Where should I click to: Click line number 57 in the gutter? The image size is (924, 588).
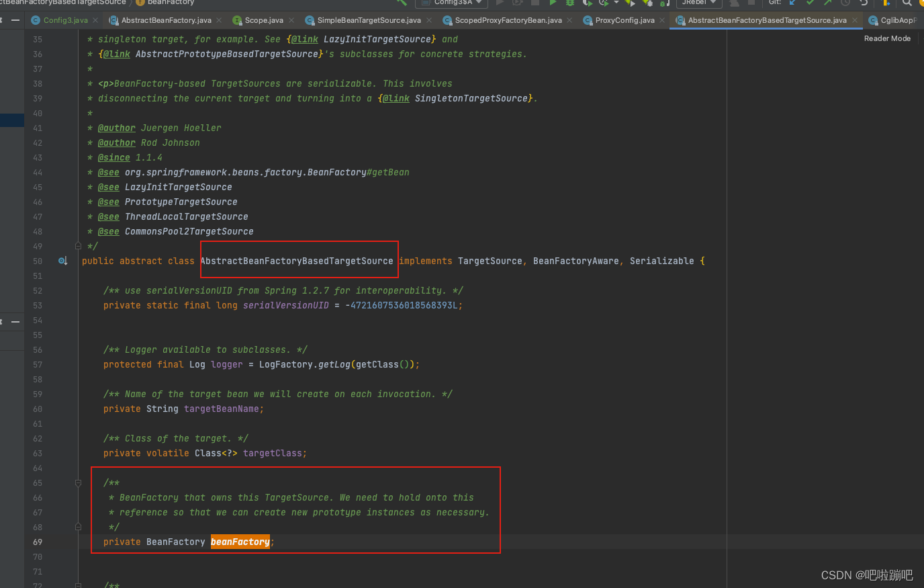tap(38, 364)
